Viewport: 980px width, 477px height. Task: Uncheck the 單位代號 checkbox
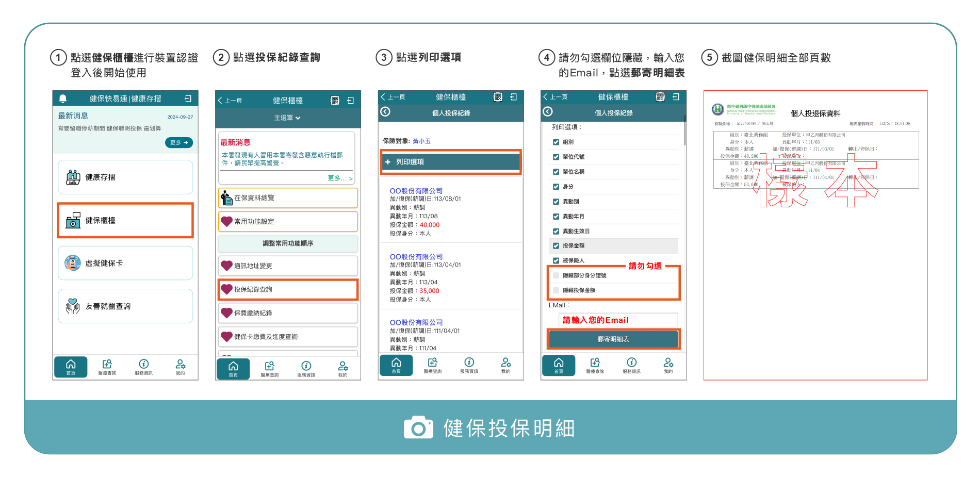click(556, 157)
